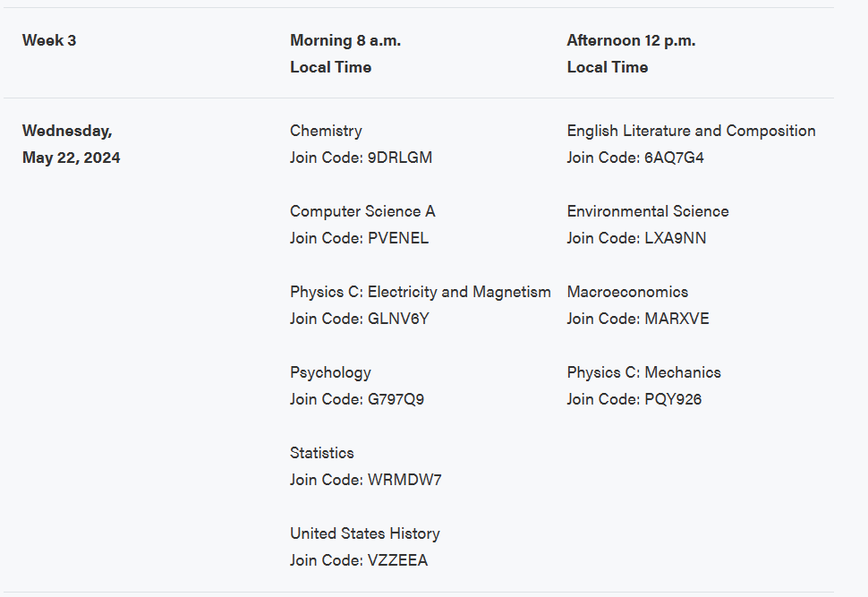The height and width of the screenshot is (597, 868).
Task: Click the Macroeconomics exam entry
Action: click(x=627, y=292)
